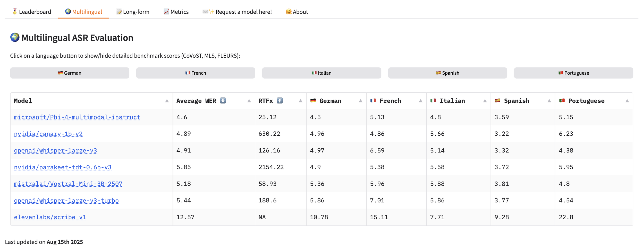
Task: Toggle French benchmark details button
Action: [196, 73]
